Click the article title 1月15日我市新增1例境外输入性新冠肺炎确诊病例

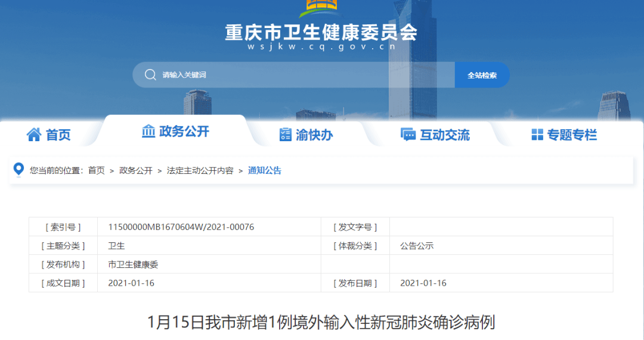(321, 322)
